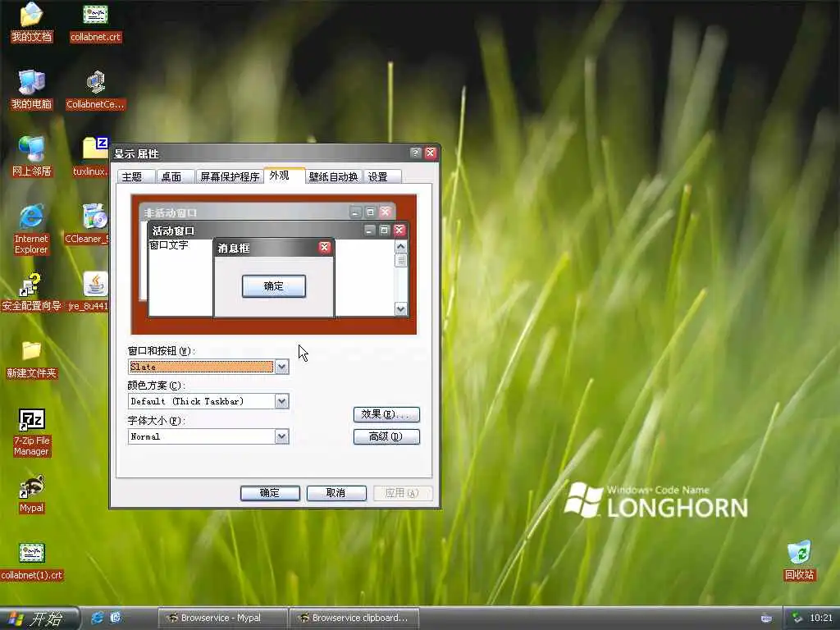
Task: Open the 新建文件夹 folder icon
Action: click(31, 359)
